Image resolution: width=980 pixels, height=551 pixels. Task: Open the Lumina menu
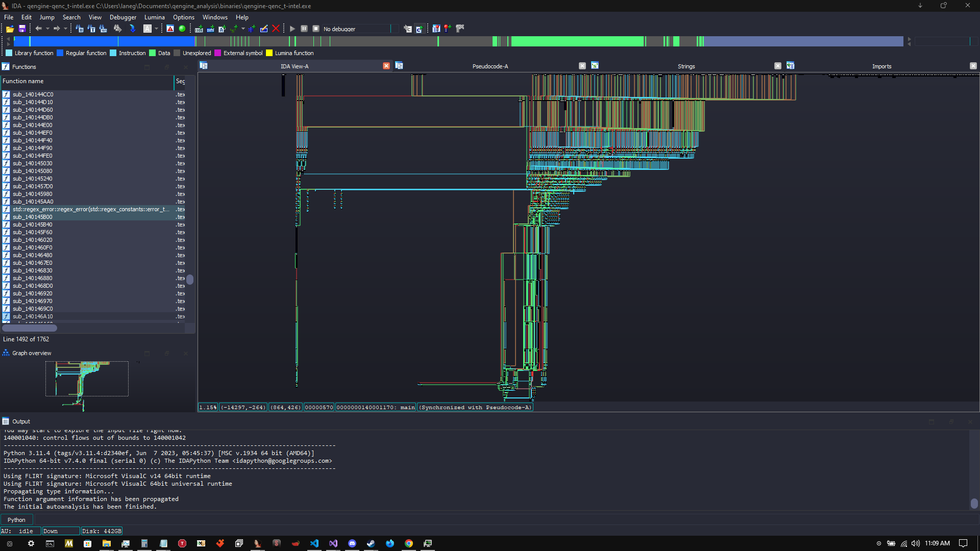tap(154, 17)
